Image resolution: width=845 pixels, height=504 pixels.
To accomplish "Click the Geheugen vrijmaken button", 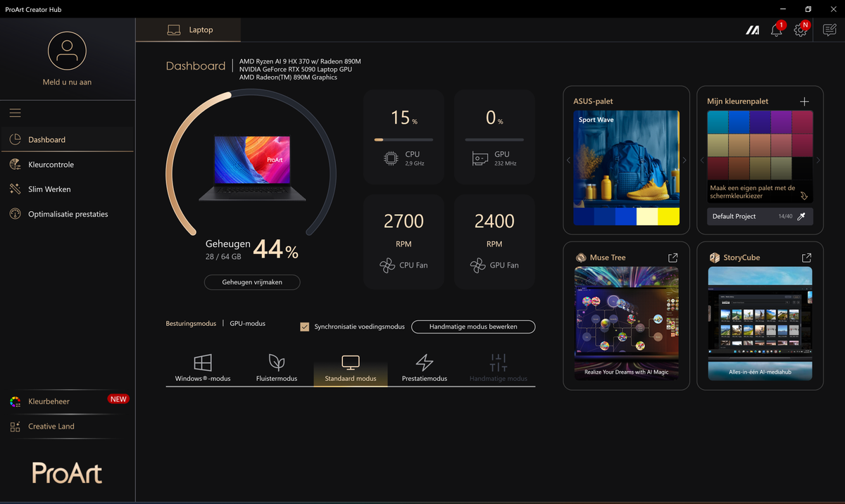I will tap(252, 282).
